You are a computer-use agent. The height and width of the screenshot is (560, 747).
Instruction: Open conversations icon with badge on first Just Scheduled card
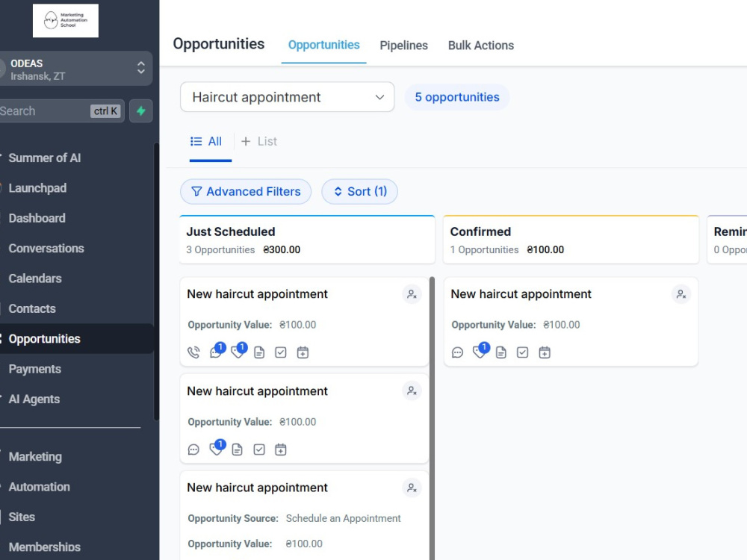(x=216, y=352)
